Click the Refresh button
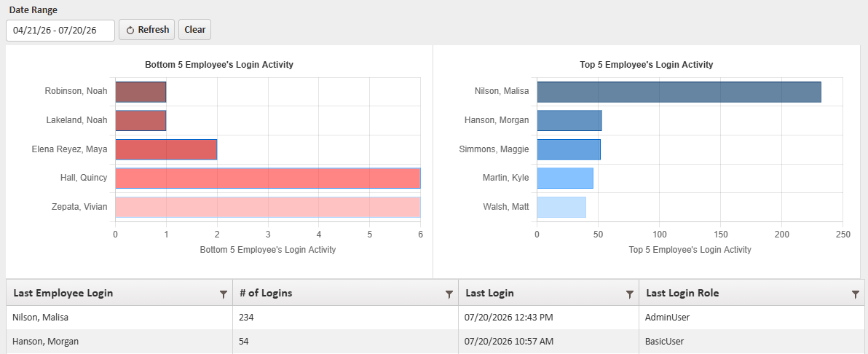 click(x=147, y=30)
